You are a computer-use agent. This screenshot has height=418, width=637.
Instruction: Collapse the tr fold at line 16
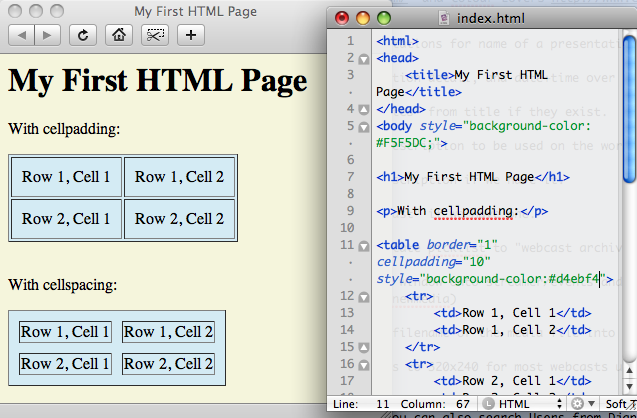point(364,365)
